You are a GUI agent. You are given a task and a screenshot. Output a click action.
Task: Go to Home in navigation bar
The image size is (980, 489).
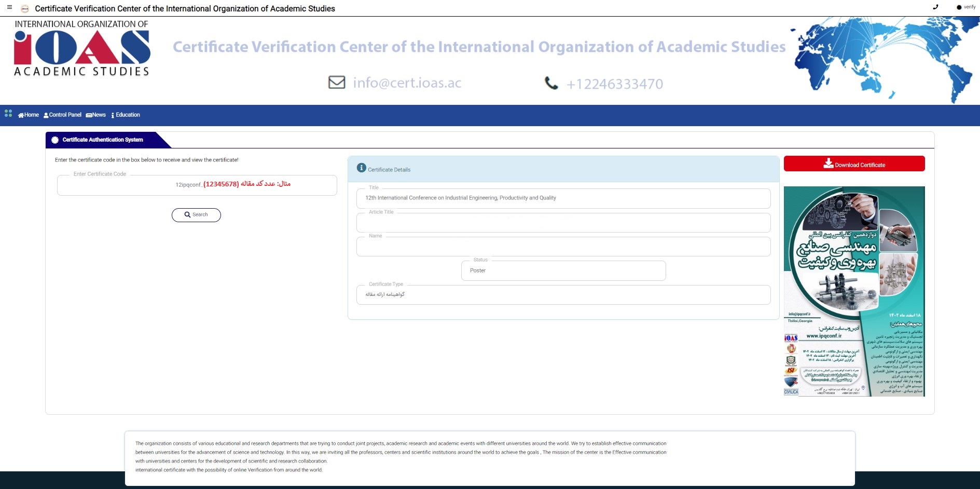click(x=29, y=115)
